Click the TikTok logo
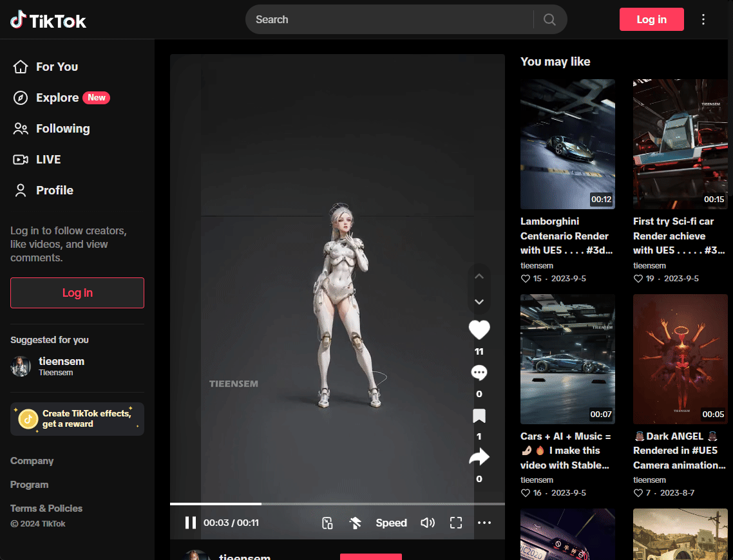Viewport: 733px width, 560px height. 48,19
